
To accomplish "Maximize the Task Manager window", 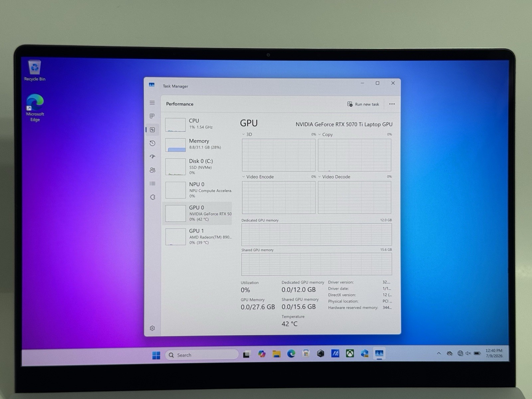I will tap(377, 83).
